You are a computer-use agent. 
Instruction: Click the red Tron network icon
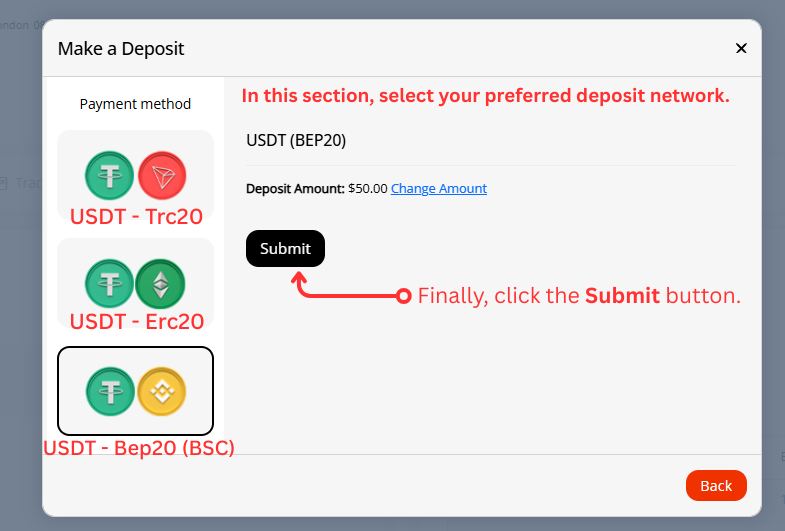pyautogui.click(x=161, y=176)
